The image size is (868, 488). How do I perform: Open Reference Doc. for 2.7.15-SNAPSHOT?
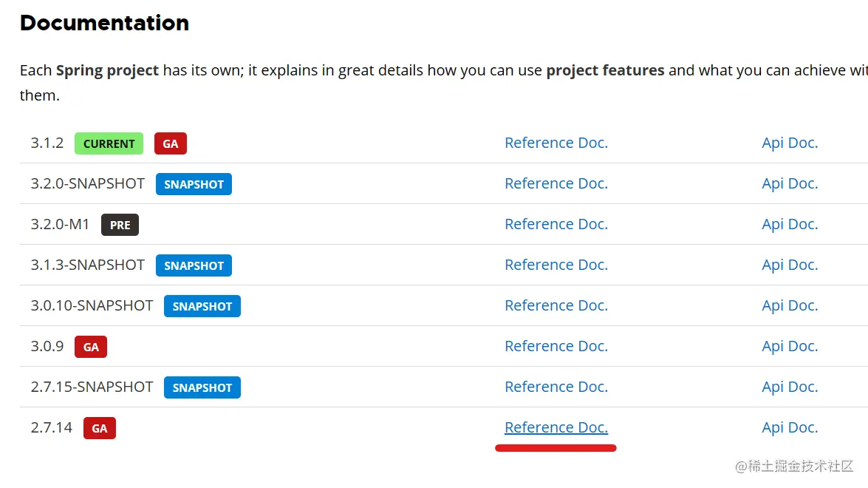click(556, 387)
